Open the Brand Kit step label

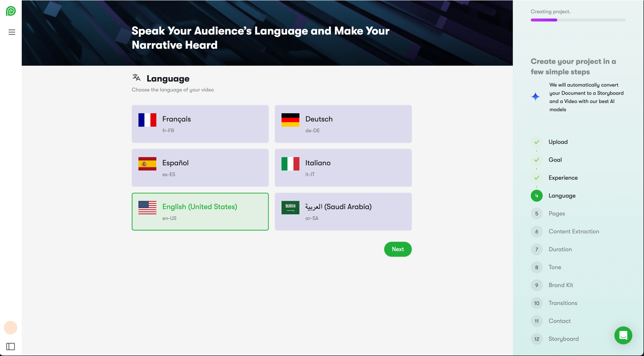click(x=561, y=285)
